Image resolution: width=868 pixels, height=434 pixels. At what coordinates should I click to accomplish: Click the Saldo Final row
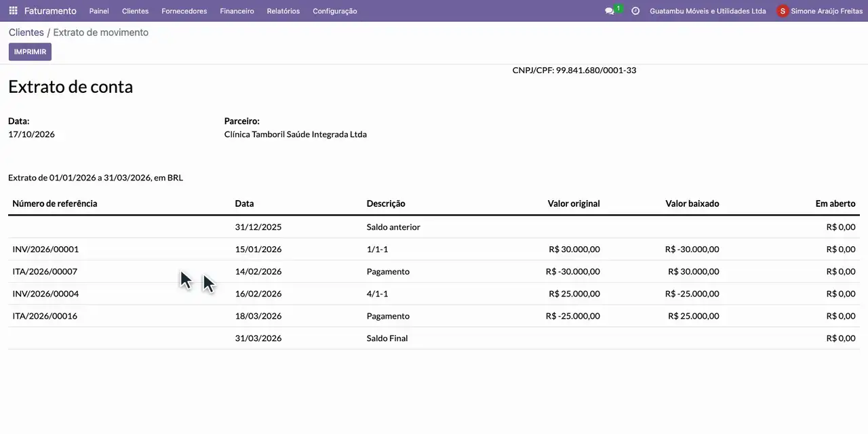(x=434, y=338)
